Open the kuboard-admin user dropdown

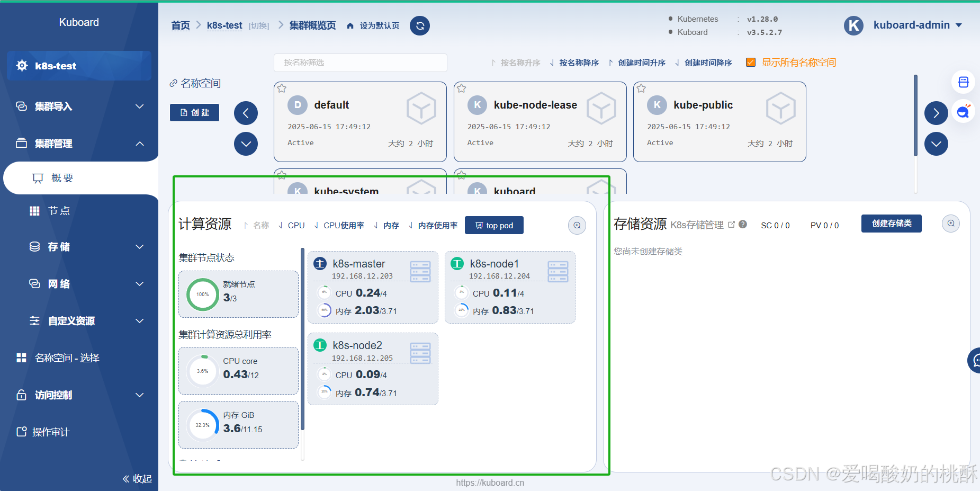[x=918, y=25]
